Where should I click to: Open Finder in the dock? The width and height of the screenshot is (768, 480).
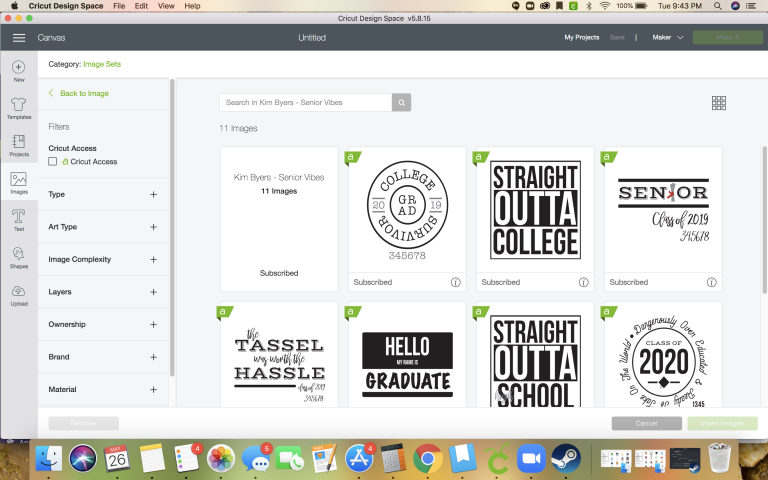click(x=49, y=459)
